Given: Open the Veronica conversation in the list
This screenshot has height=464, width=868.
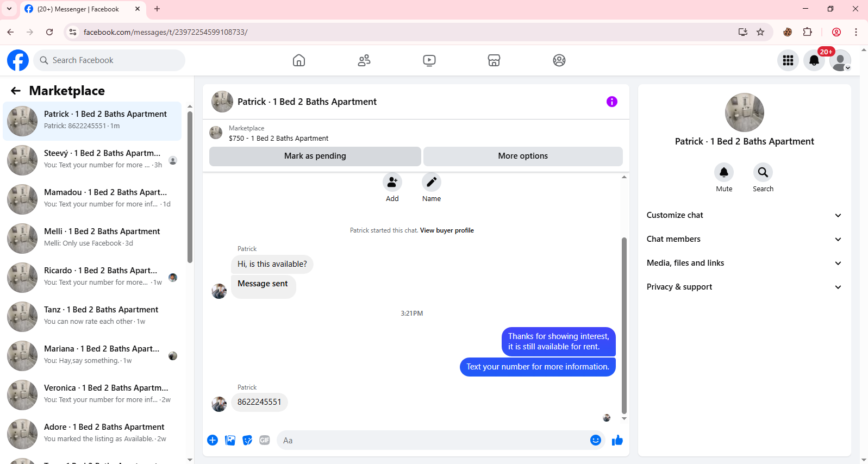Looking at the screenshot, I should [92, 394].
